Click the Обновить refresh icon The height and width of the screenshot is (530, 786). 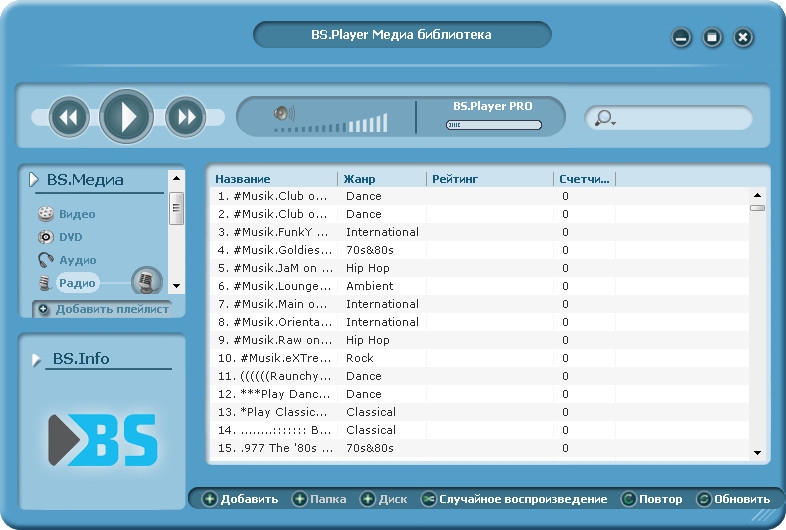coord(704,499)
